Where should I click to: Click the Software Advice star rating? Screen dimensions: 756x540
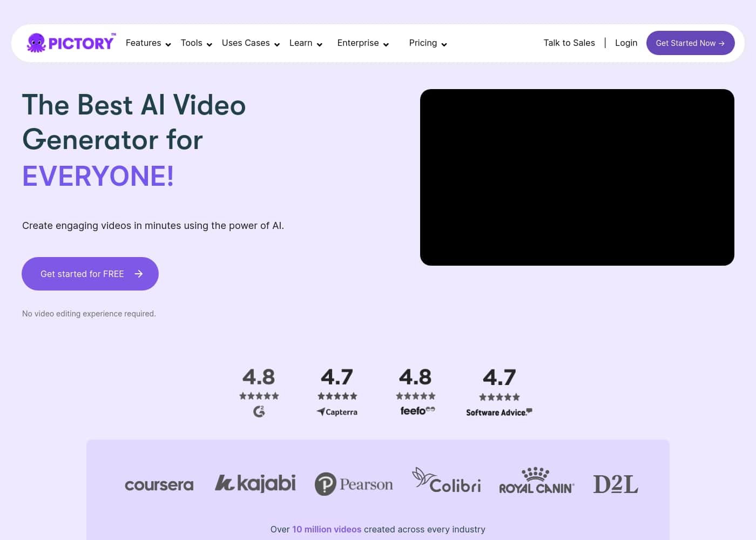(500, 397)
